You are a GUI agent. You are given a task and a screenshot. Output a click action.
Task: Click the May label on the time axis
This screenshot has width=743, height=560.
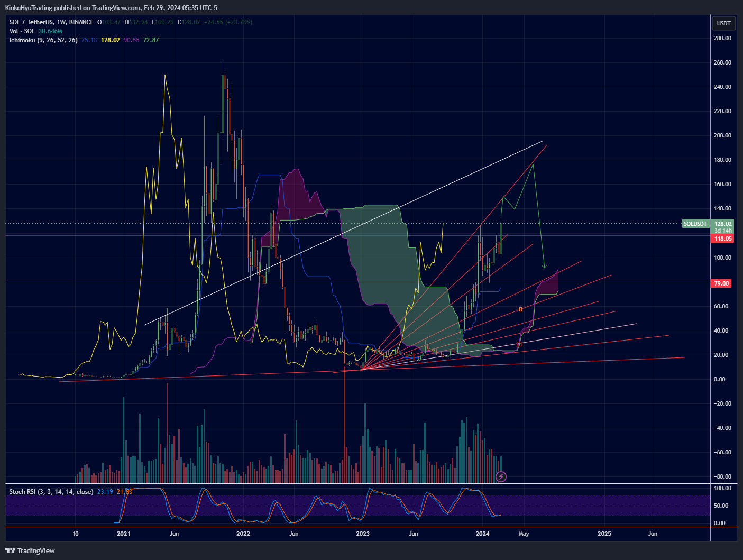click(x=524, y=534)
